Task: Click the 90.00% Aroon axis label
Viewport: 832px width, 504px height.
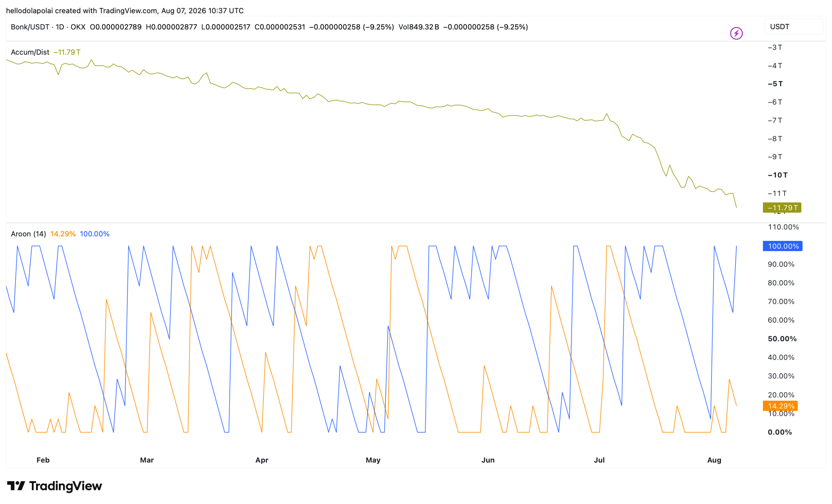Action: click(x=781, y=264)
